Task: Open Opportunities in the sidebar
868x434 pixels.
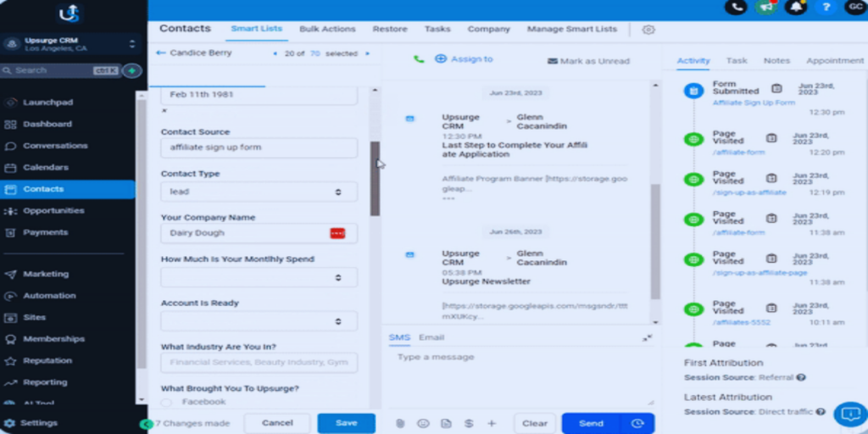Action: (53, 211)
